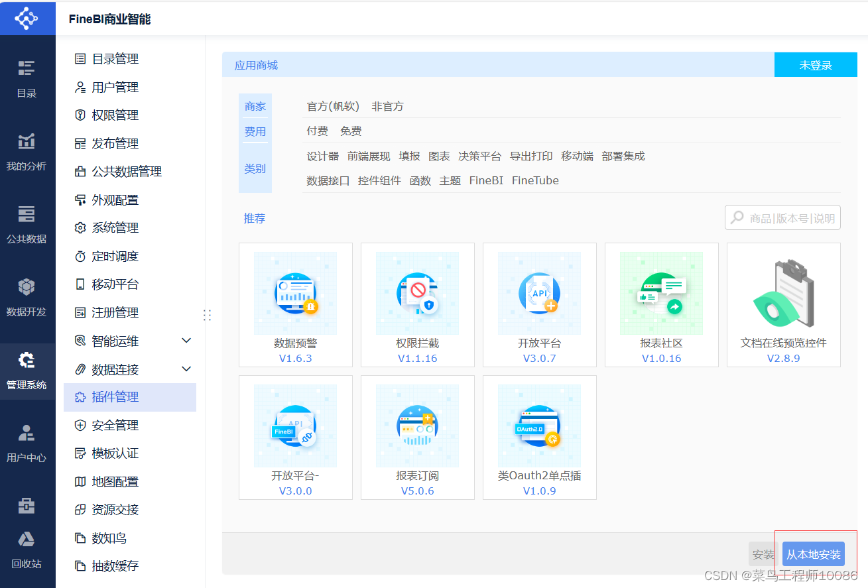868x588 pixels.
Task: Click the 数知鸟 icon
Action: pyautogui.click(x=80, y=538)
